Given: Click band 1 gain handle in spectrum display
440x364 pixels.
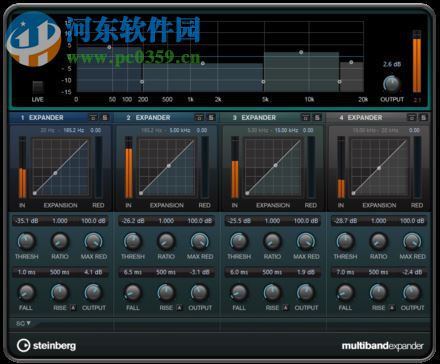Looking at the screenshot, I should [109, 47].
